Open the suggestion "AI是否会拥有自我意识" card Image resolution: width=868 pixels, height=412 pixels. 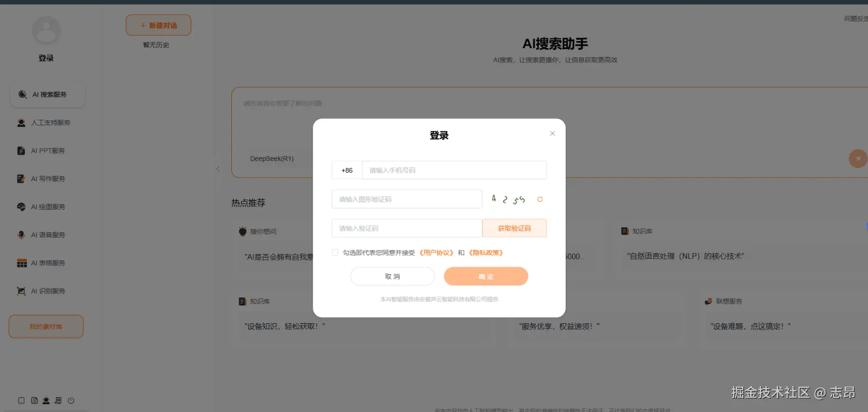(279, 257)
